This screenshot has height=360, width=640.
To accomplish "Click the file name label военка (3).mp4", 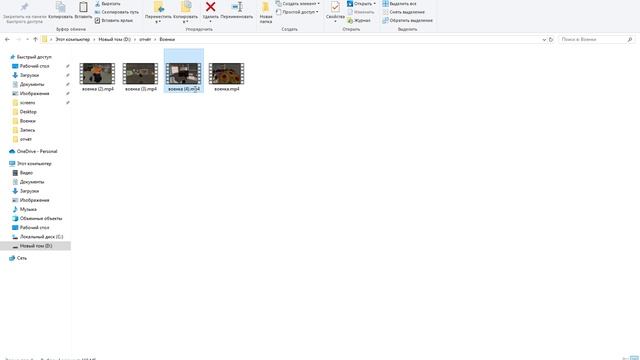I will [141, 89].
